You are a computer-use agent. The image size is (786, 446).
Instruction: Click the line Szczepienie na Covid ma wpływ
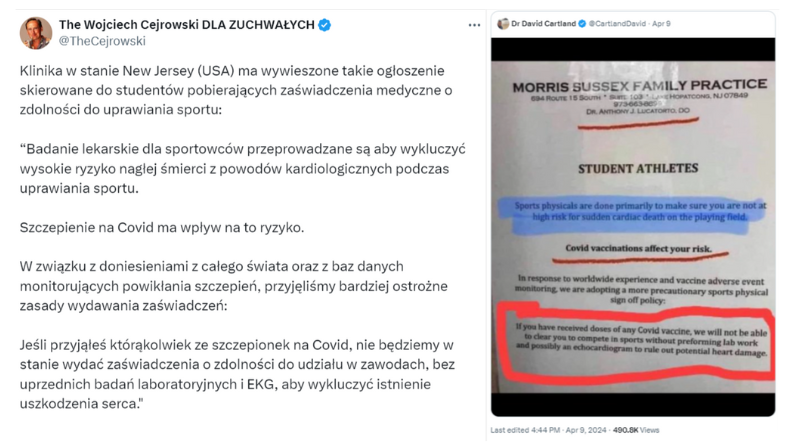tap(162, 228)
